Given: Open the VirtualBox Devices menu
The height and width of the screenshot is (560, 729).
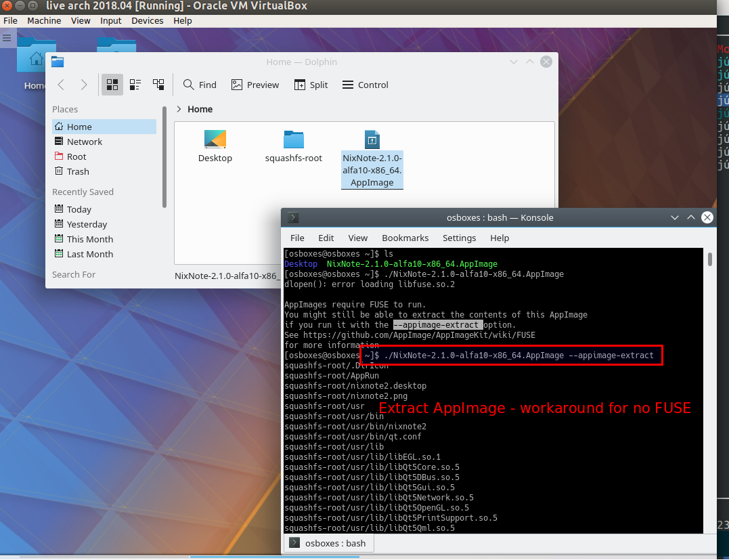Looking at the screenshot, I should [x=147, y=20].
